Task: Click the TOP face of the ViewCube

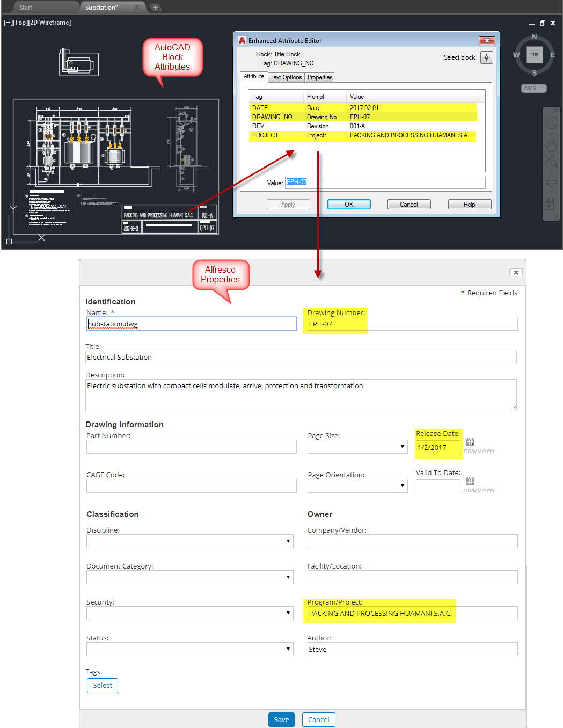Action: [x=534, y=54]
